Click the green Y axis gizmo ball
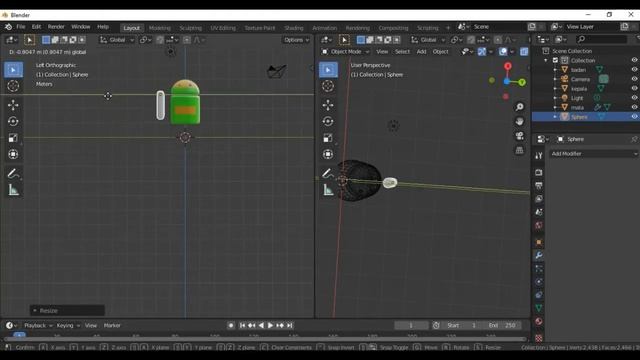Image resolution: width=640 pixels, height=360 pixels. (x=522, y=82)
